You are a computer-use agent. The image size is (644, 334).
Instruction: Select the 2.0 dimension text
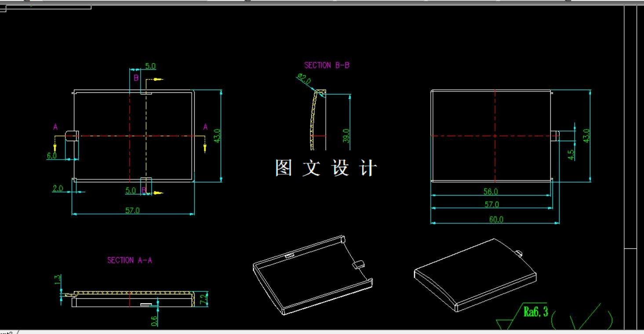point(58,189)
